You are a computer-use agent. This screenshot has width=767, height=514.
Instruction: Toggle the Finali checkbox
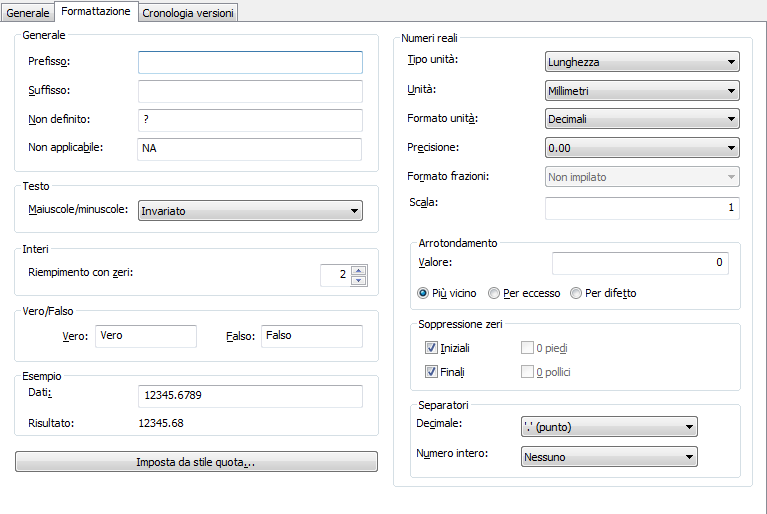click(x=432, y=372)
